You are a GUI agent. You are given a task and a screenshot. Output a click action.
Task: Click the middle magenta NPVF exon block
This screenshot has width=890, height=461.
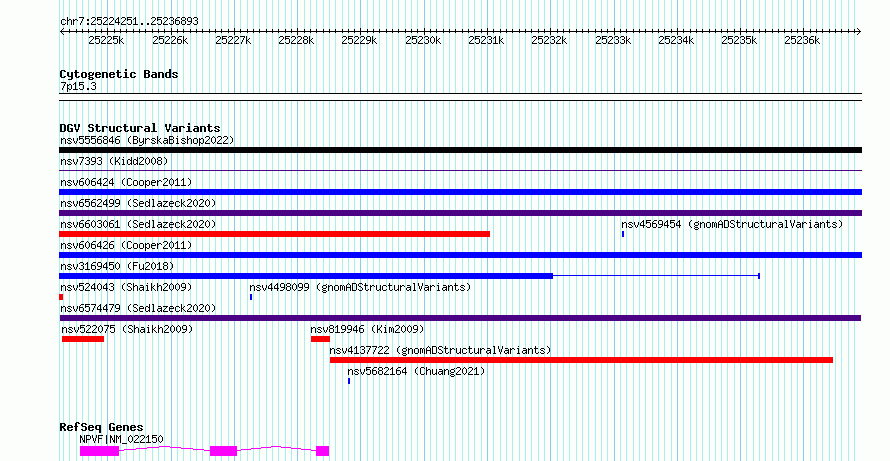(223, 451)
